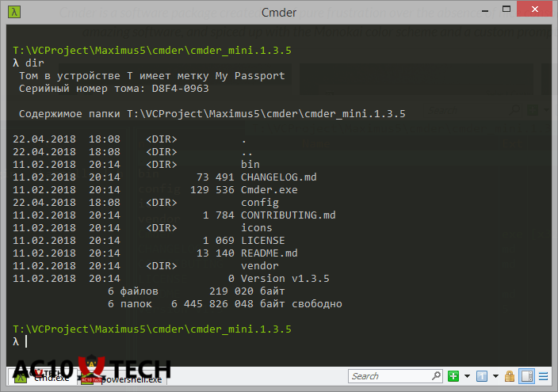Click the serial number D8F4-0963

[x=181, y=89]
